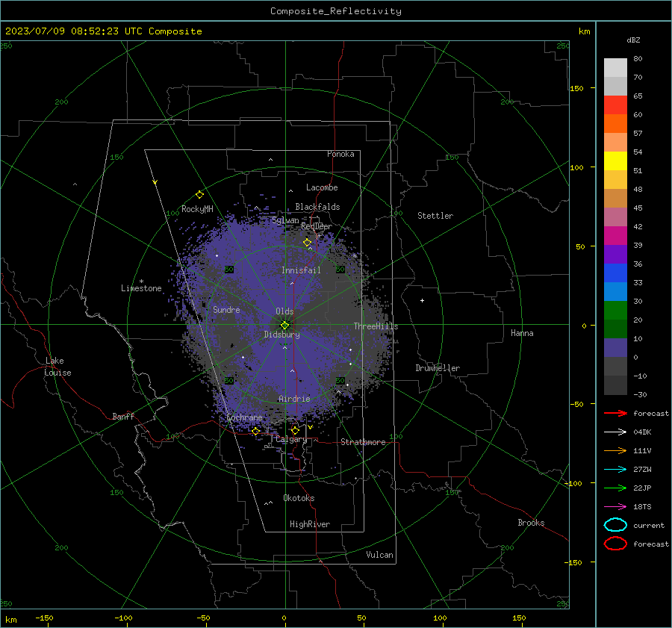The image size is (672, 628).
Task: Click the yellow diamond marker below Cochrane
Action: [x=255, y=431]
